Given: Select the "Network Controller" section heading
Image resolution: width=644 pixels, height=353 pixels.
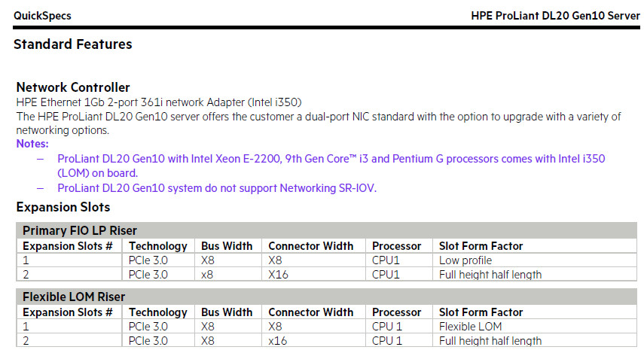Looking at the screenshot, I should (73, 88).
